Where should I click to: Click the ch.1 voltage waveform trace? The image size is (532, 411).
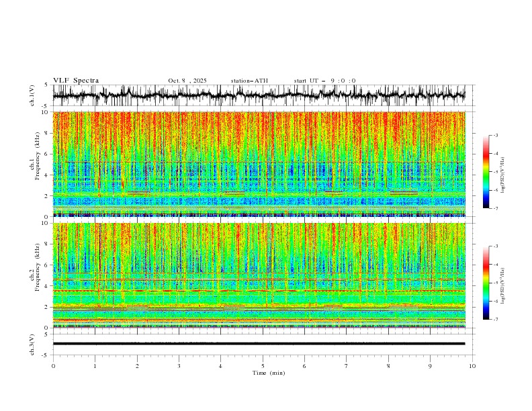pyautogui.click(x=259, y=95)
